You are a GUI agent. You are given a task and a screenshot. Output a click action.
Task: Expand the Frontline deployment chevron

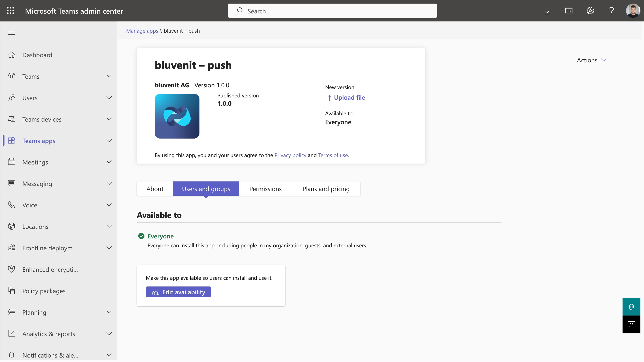(x=109, y=248)
